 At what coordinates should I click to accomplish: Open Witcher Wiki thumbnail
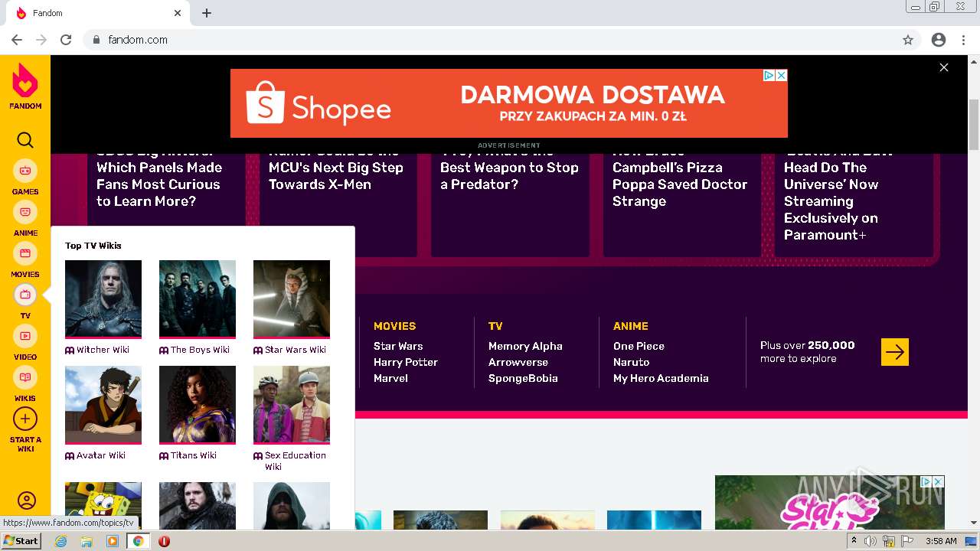(103, 298)
